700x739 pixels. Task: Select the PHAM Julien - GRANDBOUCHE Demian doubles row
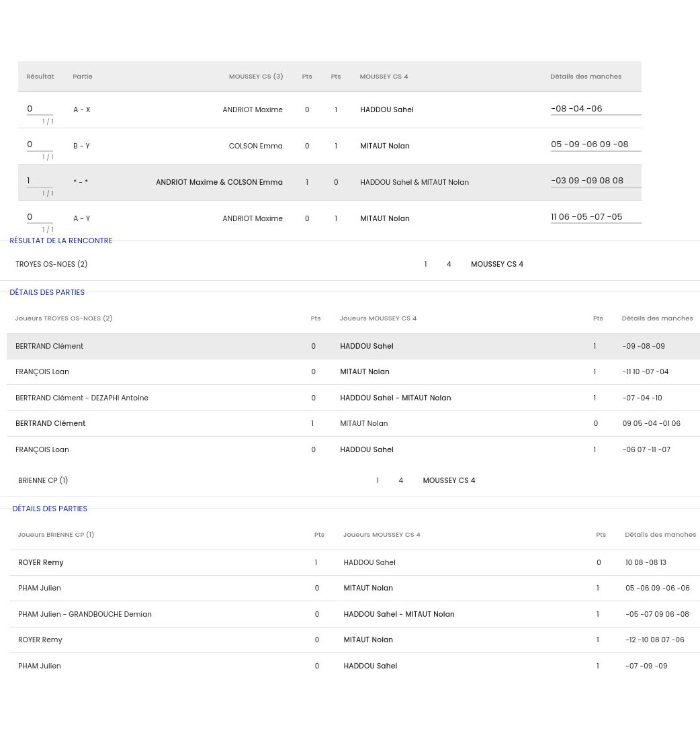click(x=85, y=615)
